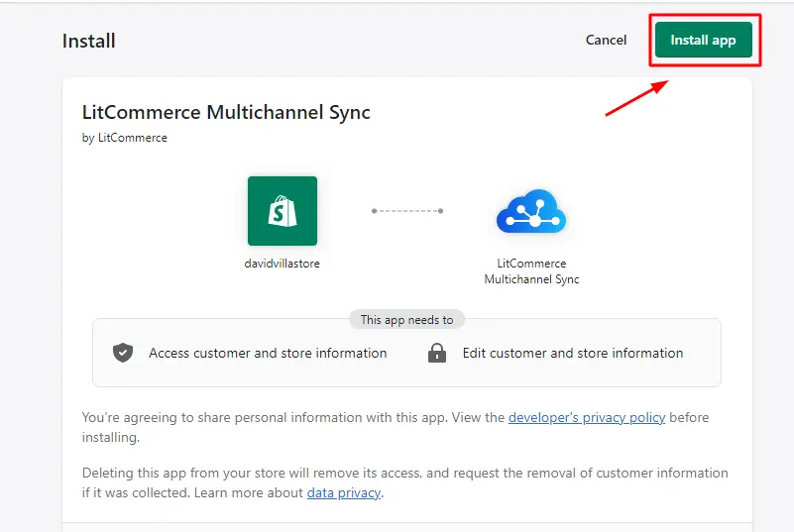Image resolution: width=794 pixels, height=532 pixels.
Task: Select the 'Access customer and store information' text
Action: tap(268, 353)
